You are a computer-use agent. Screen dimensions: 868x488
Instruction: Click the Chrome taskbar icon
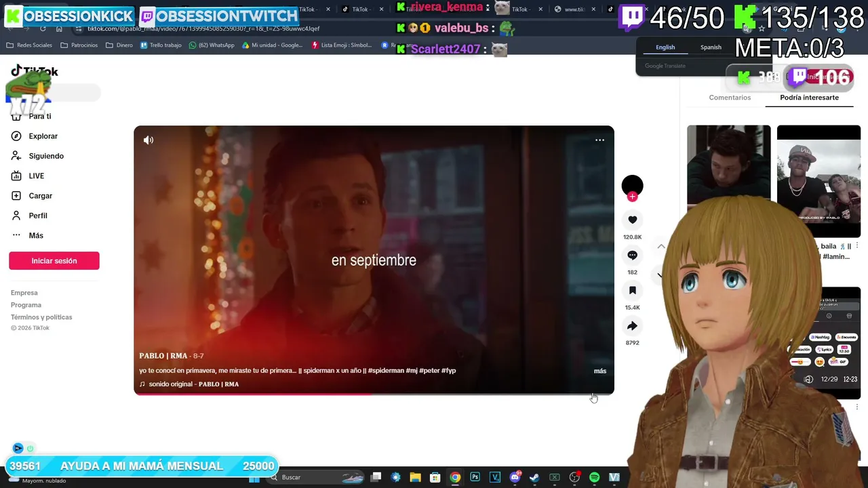point(455,477)
